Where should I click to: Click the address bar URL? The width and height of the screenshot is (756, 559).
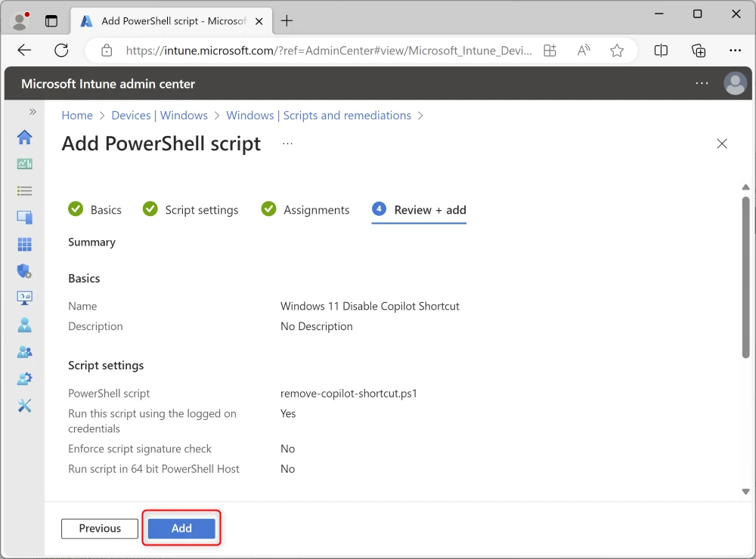329,51
